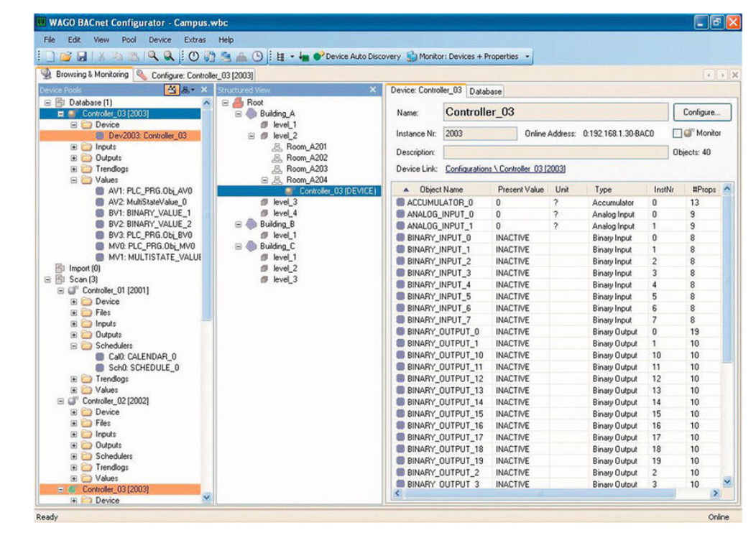Click the Root icon in Structured View
The image size is (756, 538).
pos(238,102)
